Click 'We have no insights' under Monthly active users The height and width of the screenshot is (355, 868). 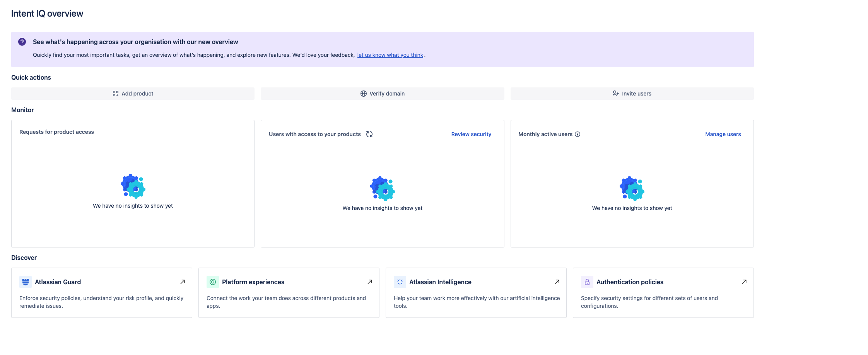(x=632, y=208)
